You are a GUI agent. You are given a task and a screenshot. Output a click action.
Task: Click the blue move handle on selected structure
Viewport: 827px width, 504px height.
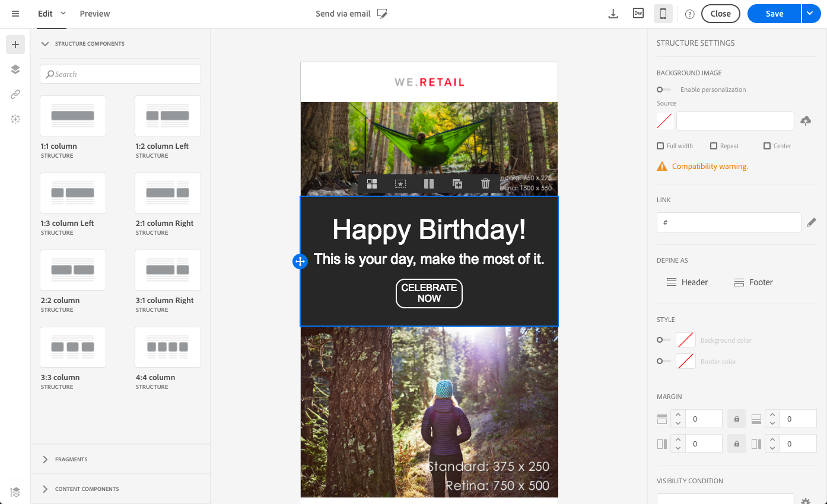point(300,261)
